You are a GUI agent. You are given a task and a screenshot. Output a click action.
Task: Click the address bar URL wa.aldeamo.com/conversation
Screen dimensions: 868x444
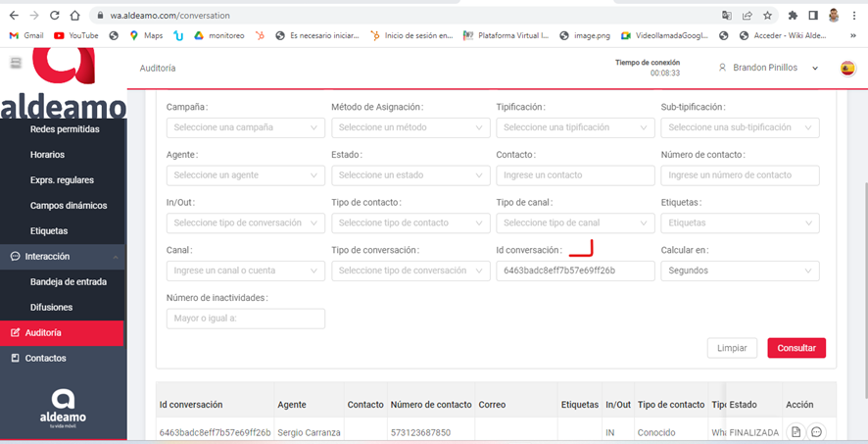[x=169, y=16]
